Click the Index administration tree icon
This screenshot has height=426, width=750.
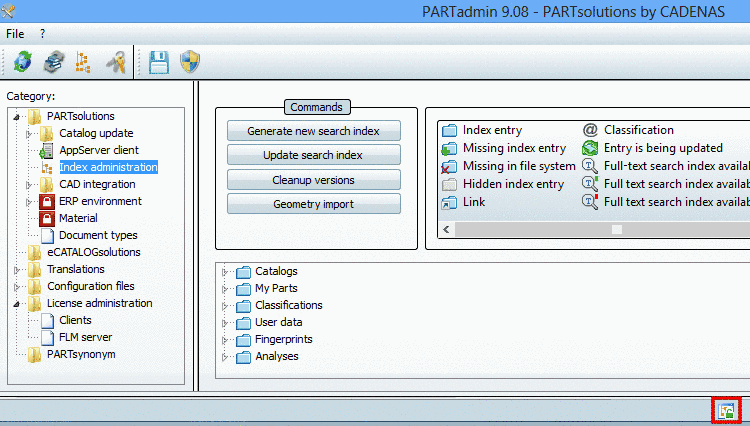47,167
